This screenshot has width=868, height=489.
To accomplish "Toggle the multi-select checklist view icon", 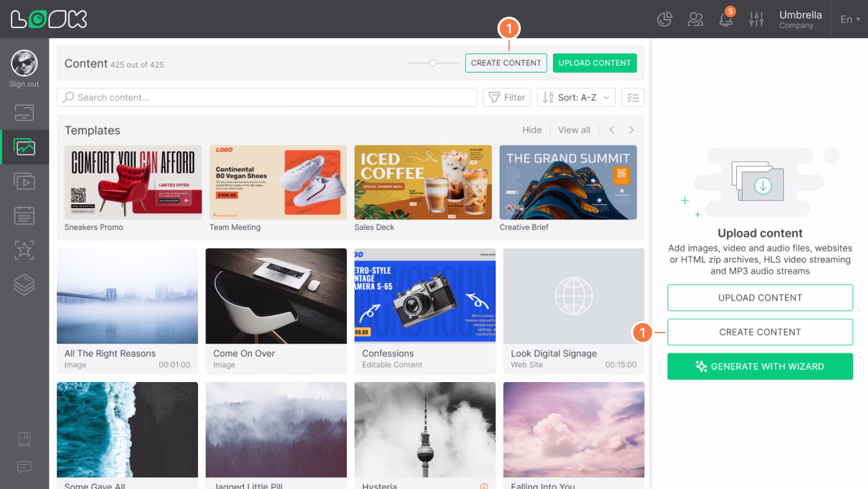I will coord(633,97).
